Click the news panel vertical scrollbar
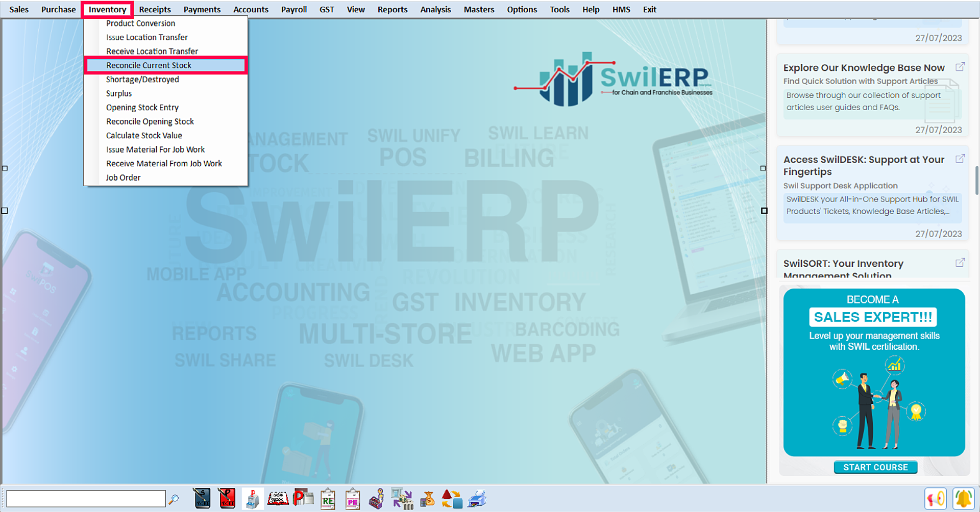 977,180
